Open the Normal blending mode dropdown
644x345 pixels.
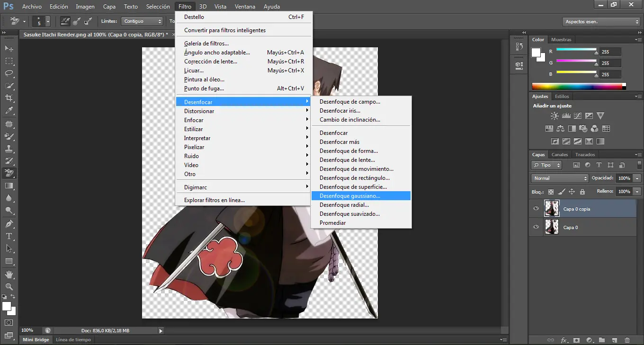click(560, 178)
